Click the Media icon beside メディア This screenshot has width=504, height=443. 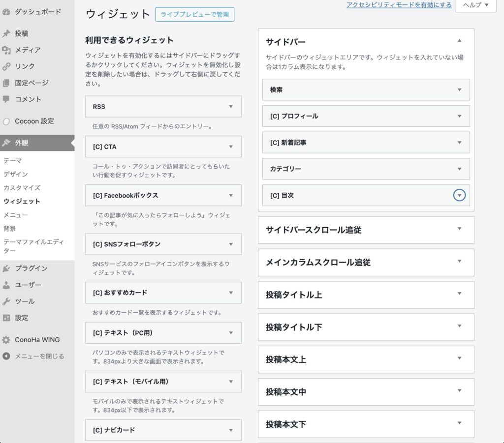(x=6, y=50)
